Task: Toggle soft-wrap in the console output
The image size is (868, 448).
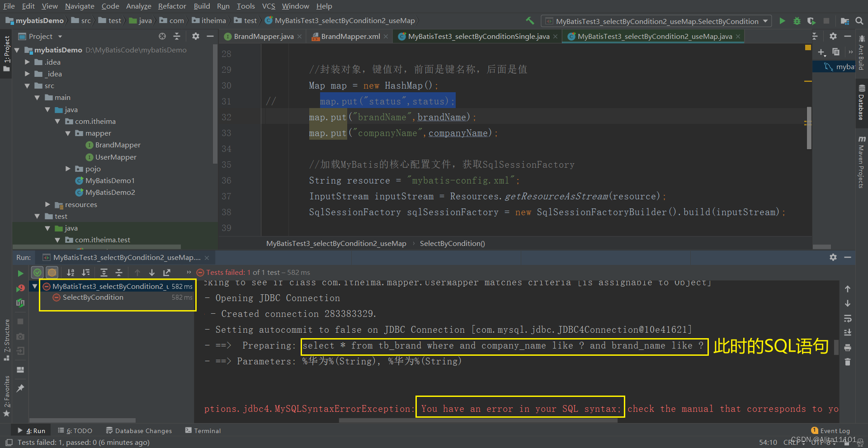Action: tap(848, 318)
